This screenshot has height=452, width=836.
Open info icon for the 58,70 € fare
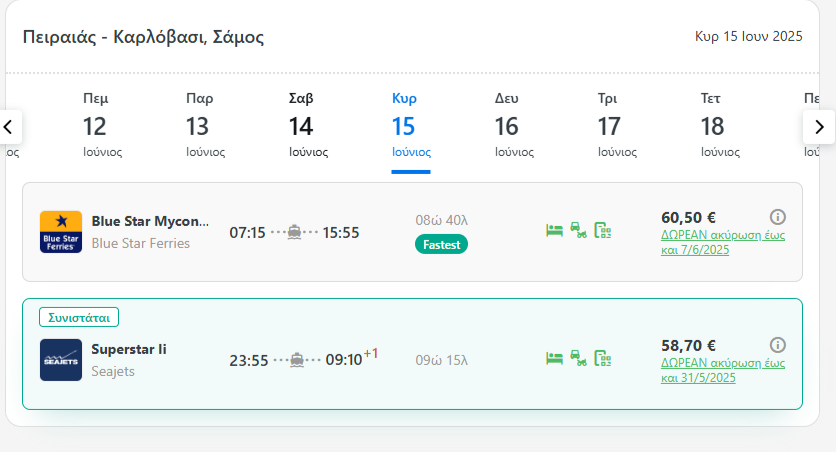(x=778, y=345)
